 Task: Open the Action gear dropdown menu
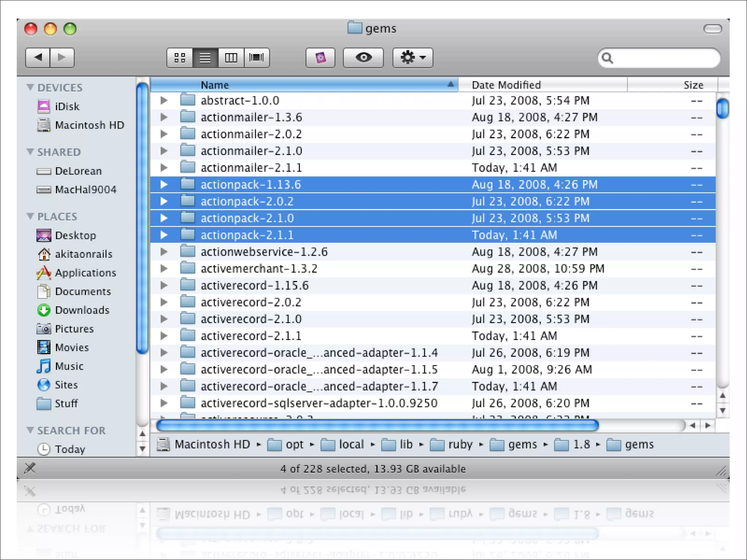[413, 58]
